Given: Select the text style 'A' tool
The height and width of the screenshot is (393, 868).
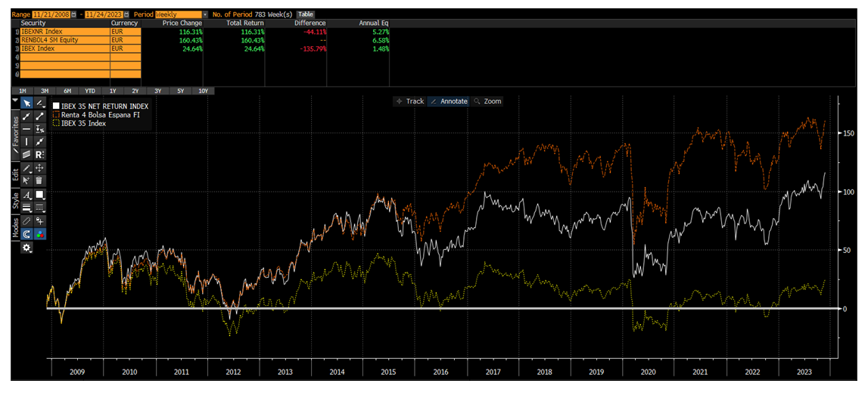Looking at the screenshot, I should coord(26,194).
